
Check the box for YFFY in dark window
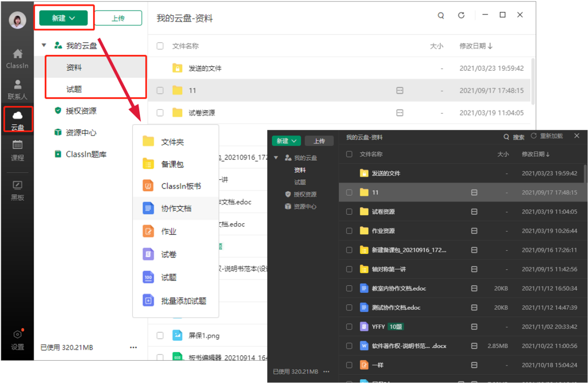click(x=349, y=326)
